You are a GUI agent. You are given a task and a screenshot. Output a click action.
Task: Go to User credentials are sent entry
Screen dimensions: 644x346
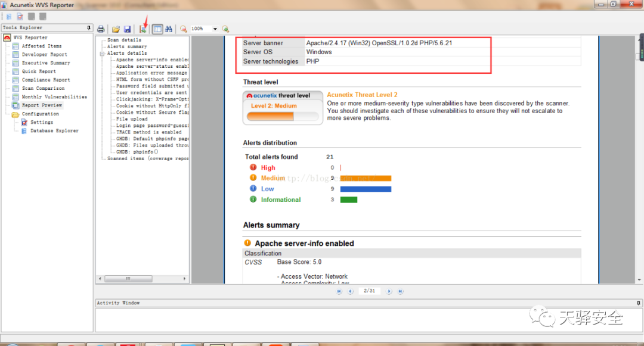pyautogui.click(x=151, y=93)
